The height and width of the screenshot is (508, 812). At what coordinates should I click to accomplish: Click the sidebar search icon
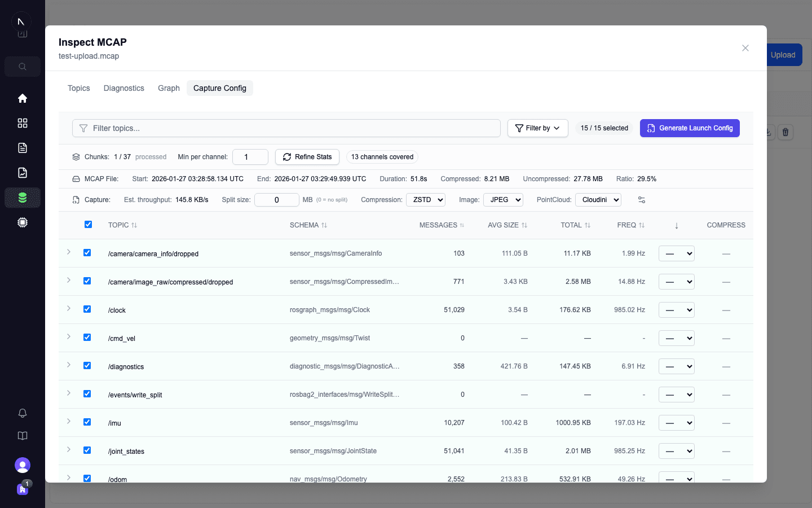pos(23,67)
